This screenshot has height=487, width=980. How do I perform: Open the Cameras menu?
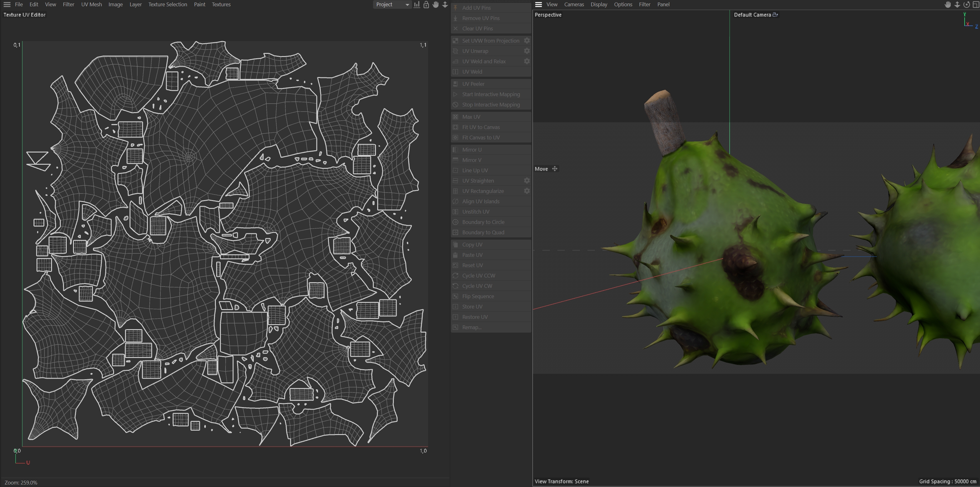click(x=574, y=5)
